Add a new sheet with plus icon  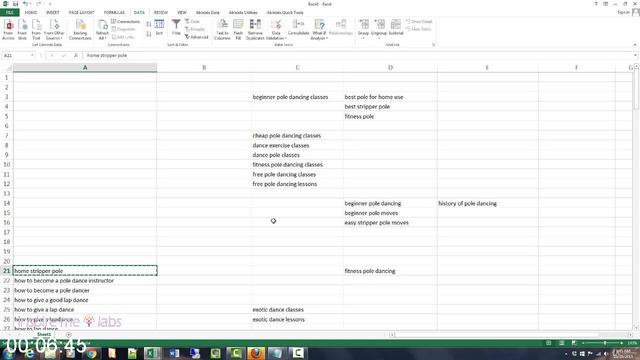[69, 335]
